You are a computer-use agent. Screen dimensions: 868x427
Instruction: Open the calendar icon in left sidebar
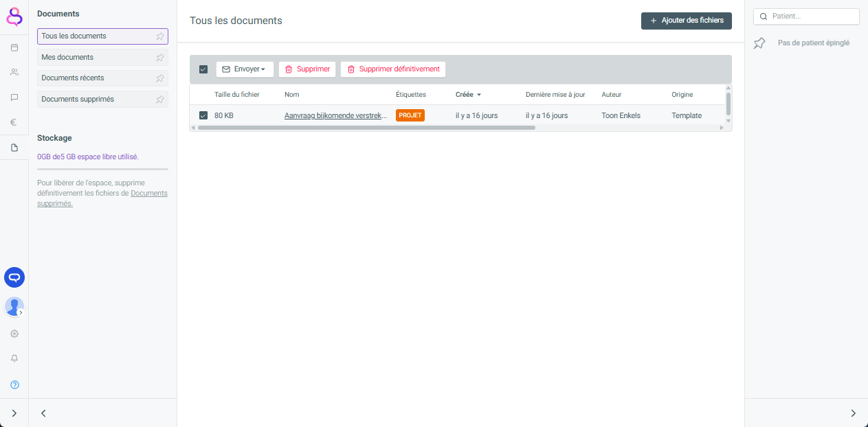14,48
